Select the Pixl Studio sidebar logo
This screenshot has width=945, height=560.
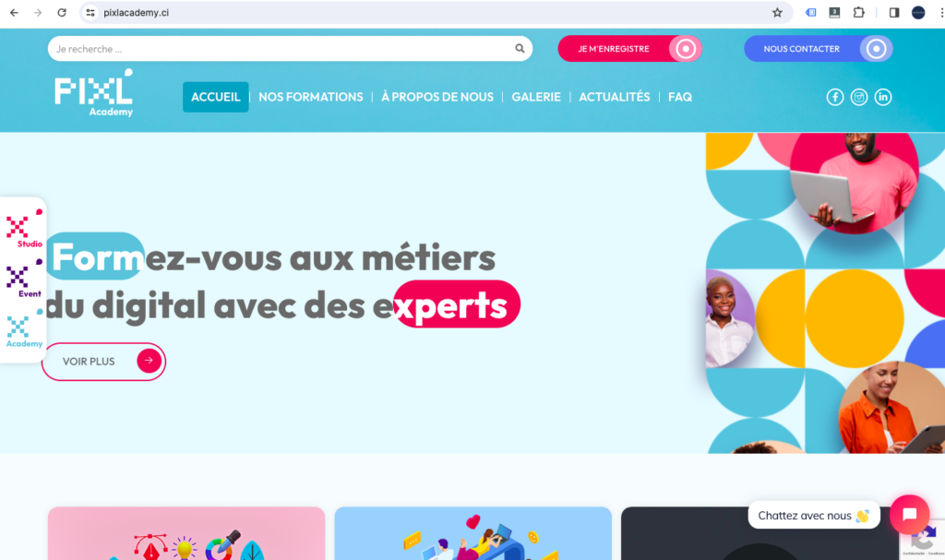[24, 229]
